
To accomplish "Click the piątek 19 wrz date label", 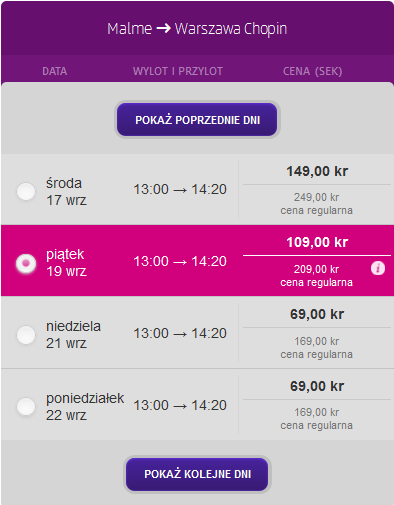I will click(x=66, y=263).
